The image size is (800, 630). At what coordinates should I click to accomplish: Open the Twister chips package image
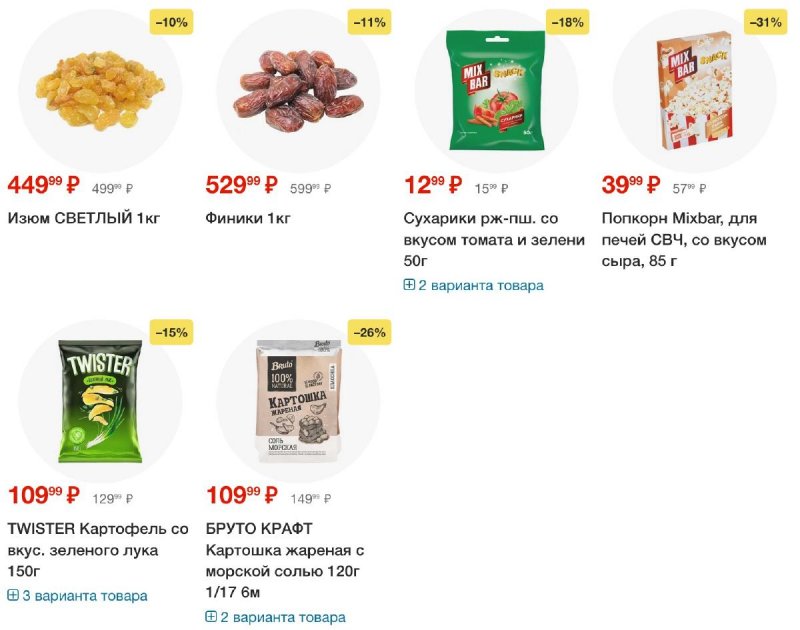[x=100, y=401]
